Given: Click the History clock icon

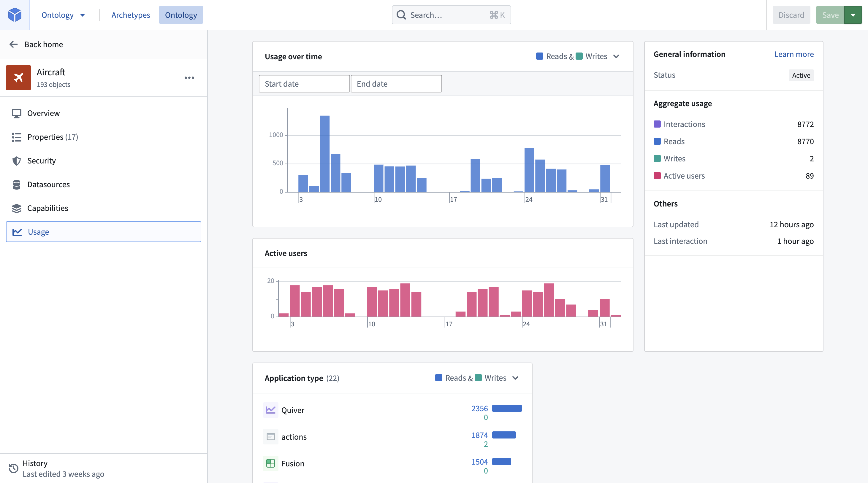Looking at the screenshot, I should [x=13, y=468].
